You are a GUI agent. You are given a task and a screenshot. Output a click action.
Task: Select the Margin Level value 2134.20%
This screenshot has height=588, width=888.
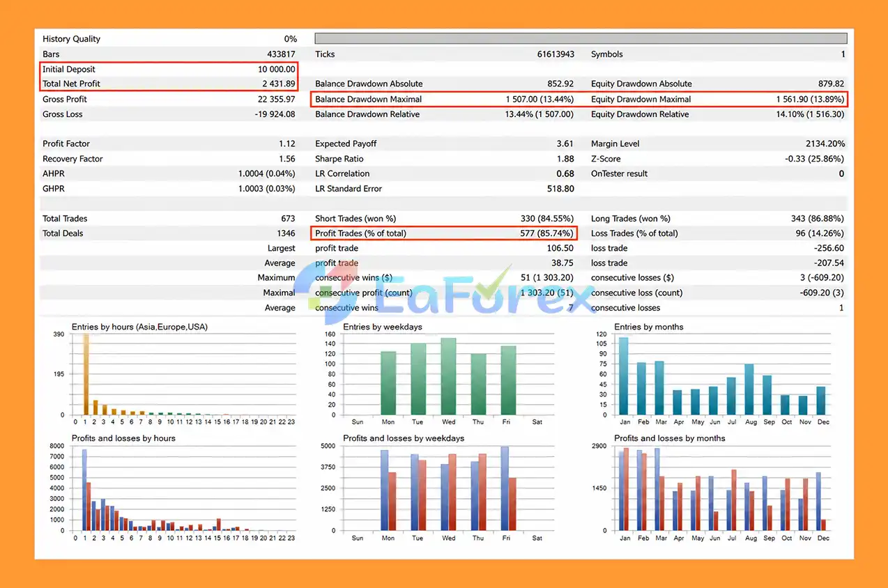click(x=826, y=144)
